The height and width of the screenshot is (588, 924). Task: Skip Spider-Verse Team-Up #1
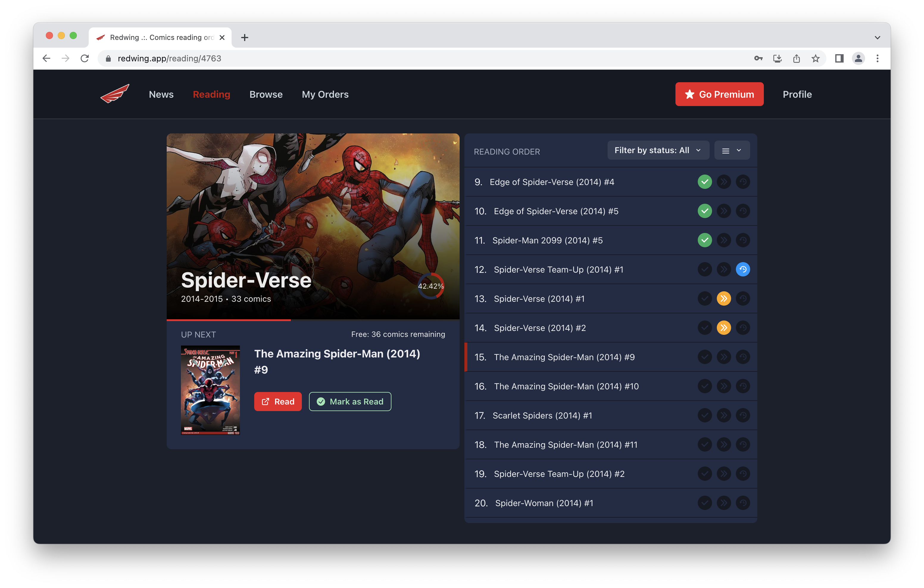tap(724, 269)
